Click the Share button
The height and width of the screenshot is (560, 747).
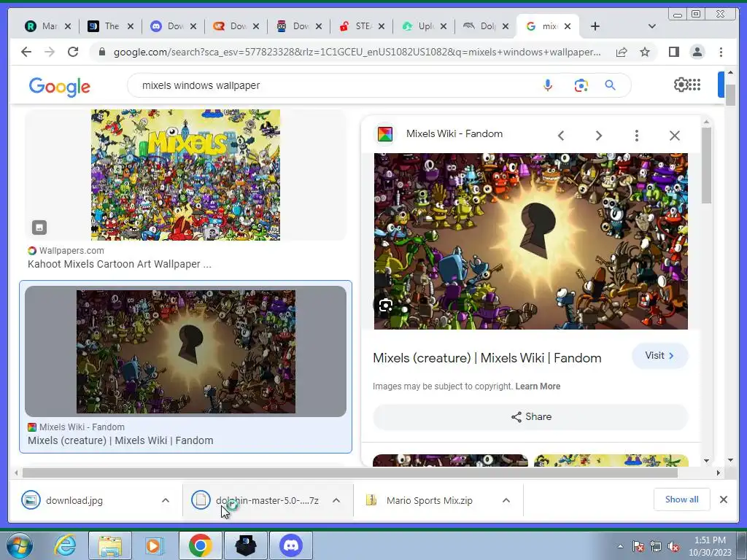(x=531, y=416)
